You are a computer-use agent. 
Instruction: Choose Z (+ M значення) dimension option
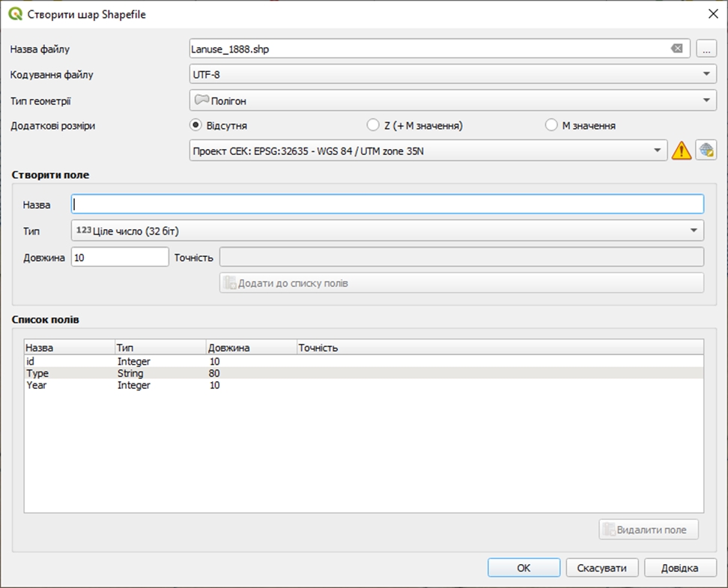(373, 126)
